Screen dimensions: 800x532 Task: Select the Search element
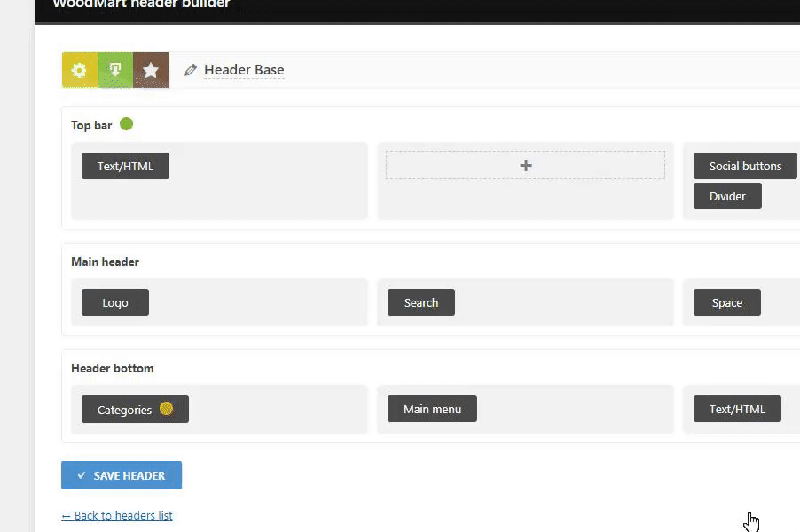point(421,302)
